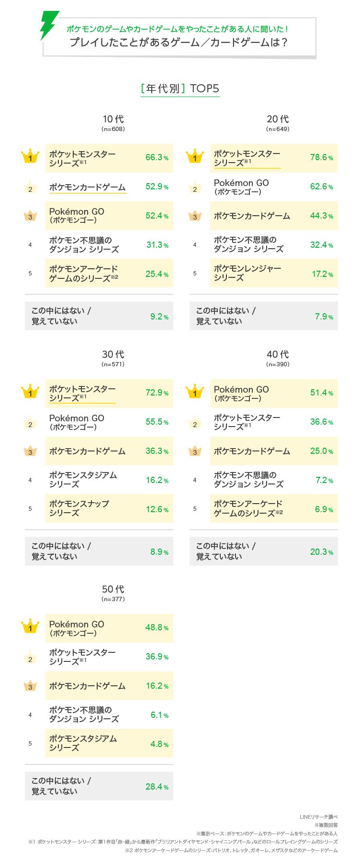
Task: Click the 20.3% この中にはない box in 40代
Action: 264,551
